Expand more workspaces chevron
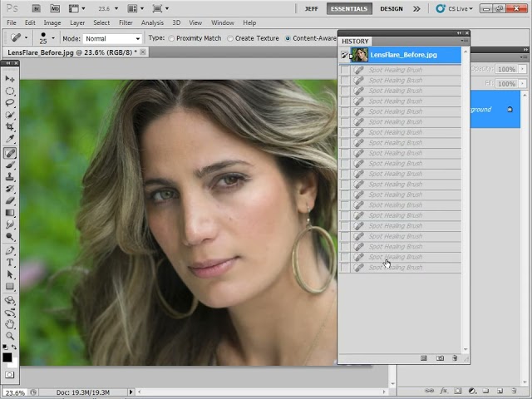 tap(416, 9)
